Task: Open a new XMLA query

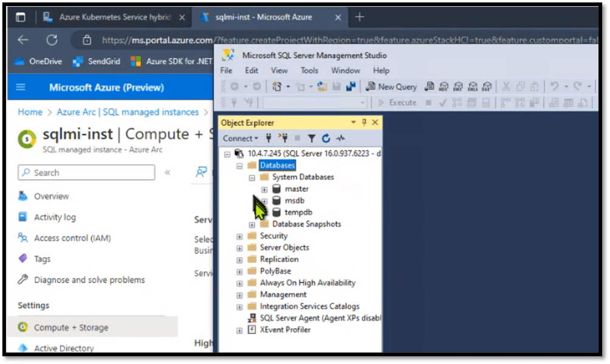Action: (x=472, y=86)
